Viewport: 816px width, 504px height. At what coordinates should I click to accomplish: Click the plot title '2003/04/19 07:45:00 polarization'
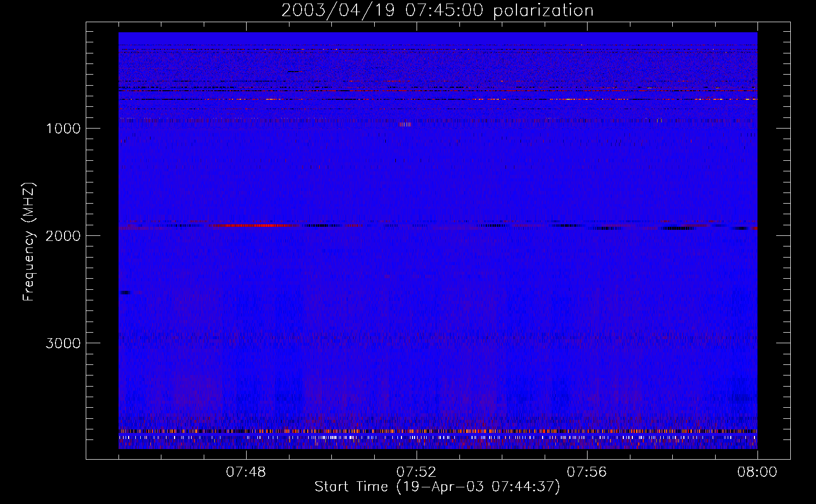[437, 11]
